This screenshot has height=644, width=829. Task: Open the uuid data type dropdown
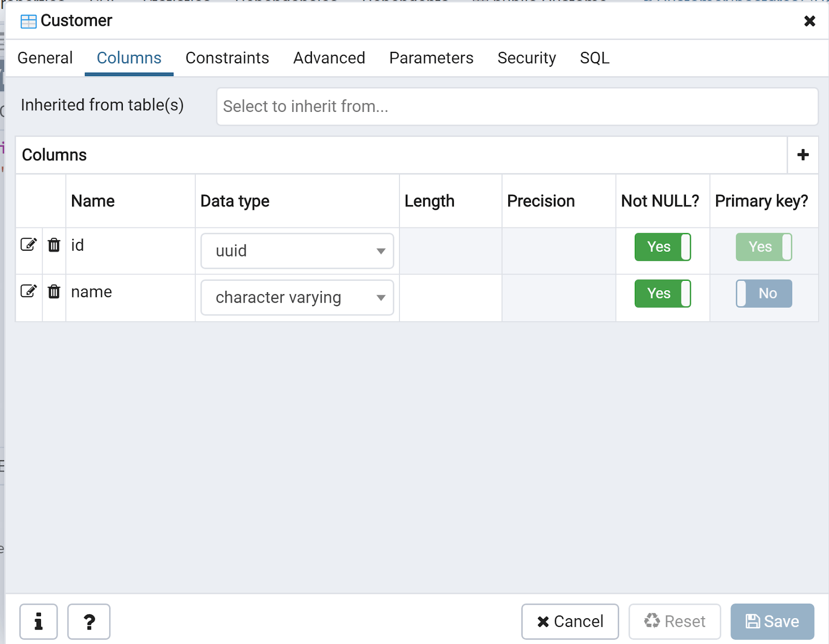pyautogui.click(x=297, y=251)
